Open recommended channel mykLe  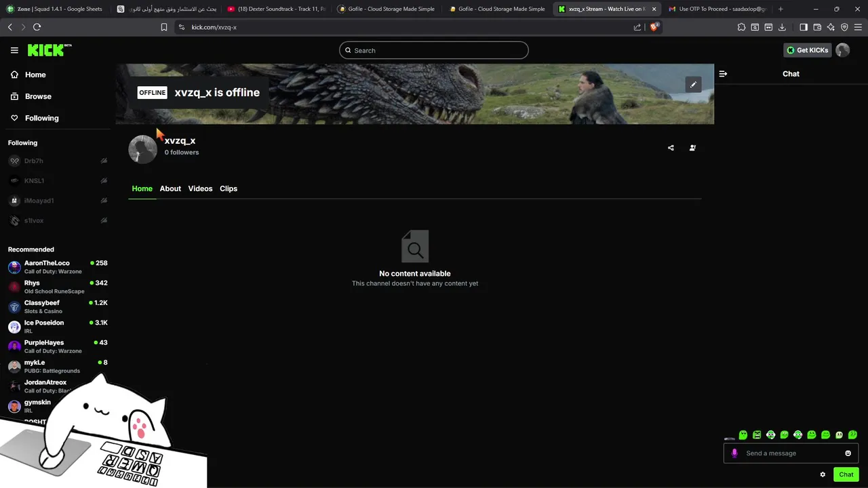pos(57,367)
